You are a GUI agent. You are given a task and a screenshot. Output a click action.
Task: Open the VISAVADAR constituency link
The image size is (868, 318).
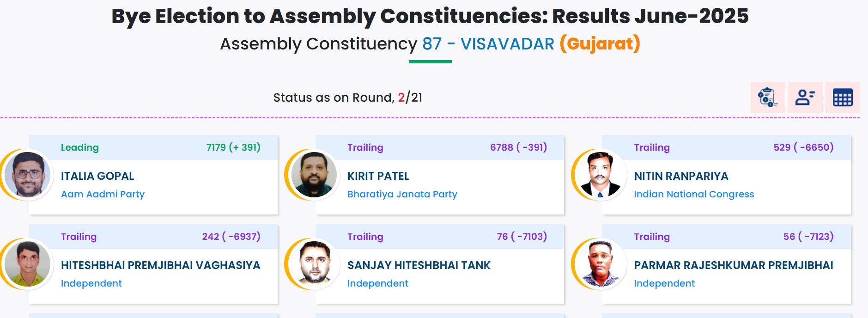pos(507,43)
